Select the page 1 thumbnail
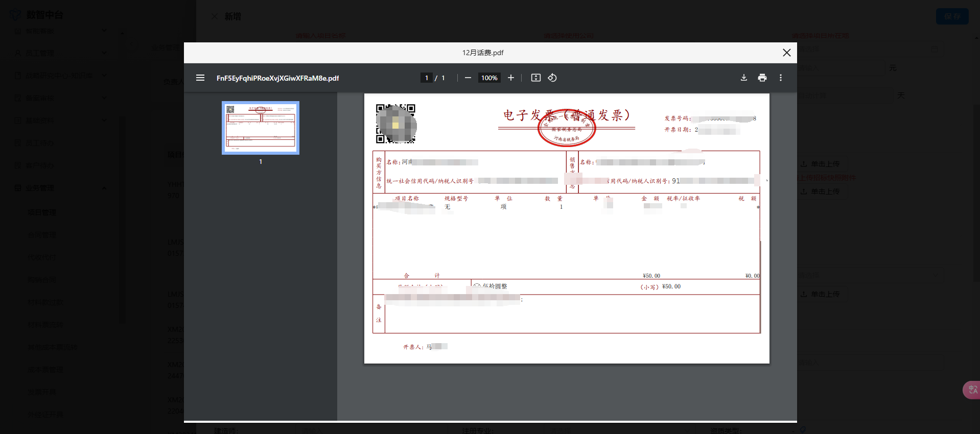The height and width of the screenshot is (434, 980). coord(261,128)
